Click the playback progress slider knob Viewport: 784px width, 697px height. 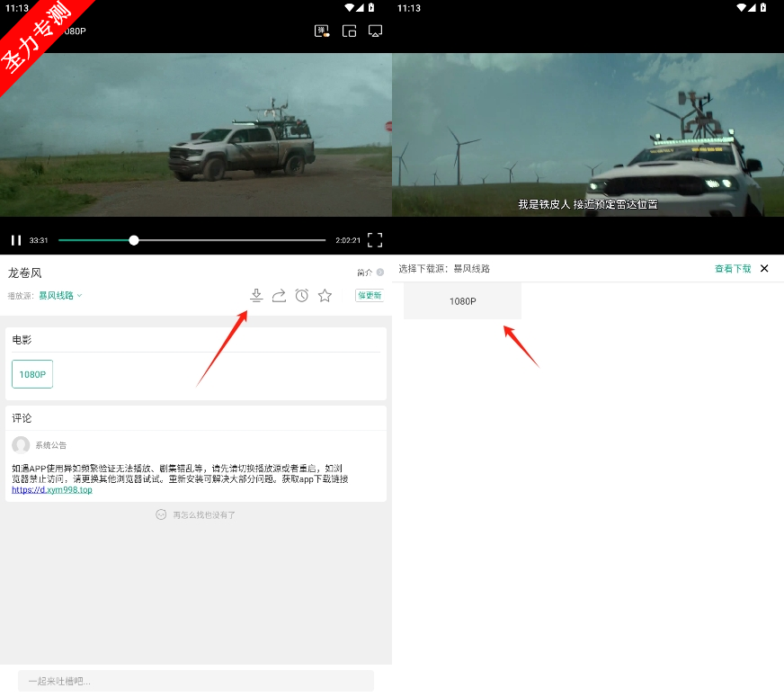click(x=133, y=240)
